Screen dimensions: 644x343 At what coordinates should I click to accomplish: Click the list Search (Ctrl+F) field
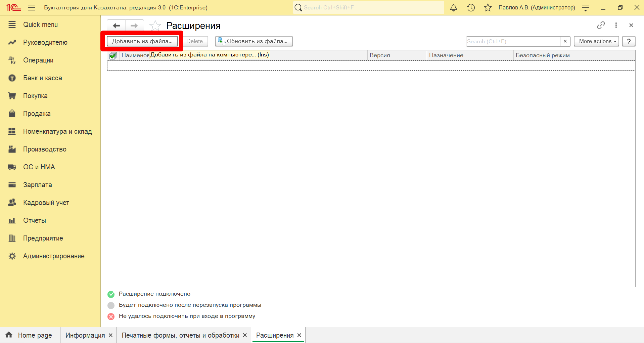click(x=513, y=41)
